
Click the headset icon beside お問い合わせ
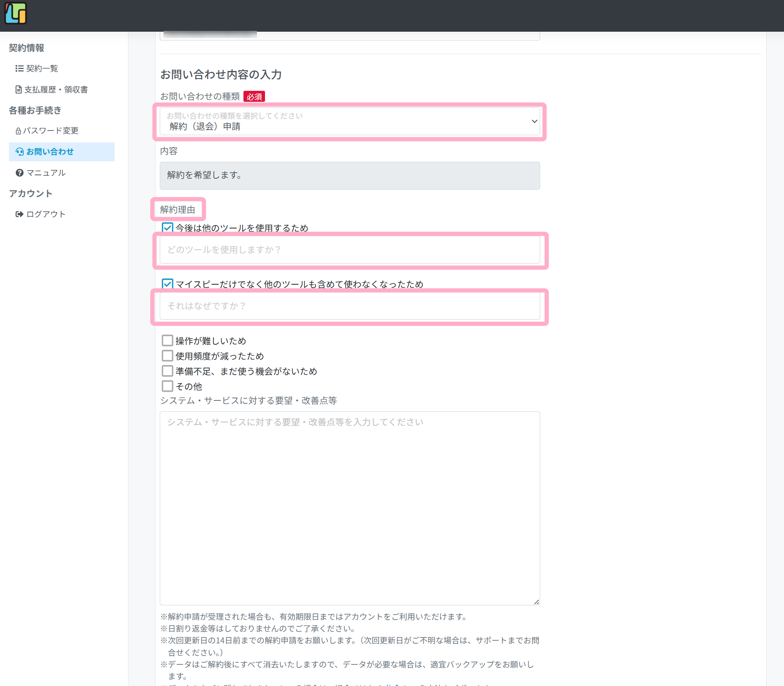(19, 152)
